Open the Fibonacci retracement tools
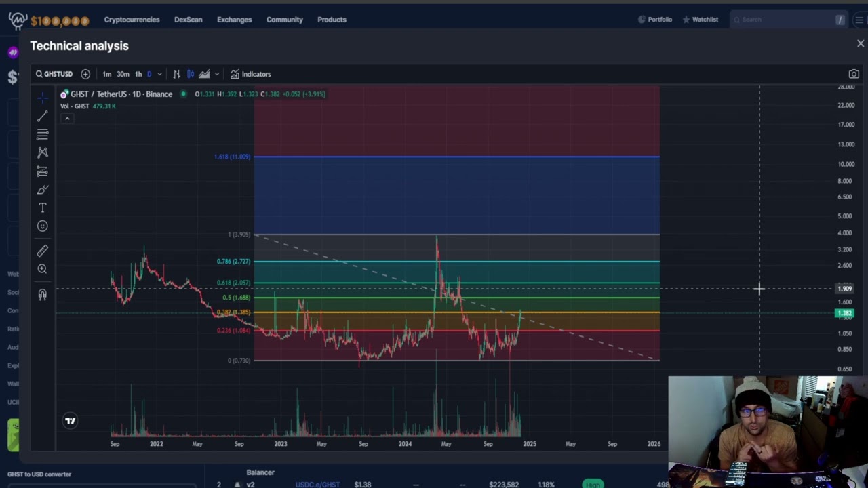The image size is (868, 488). (42, 135)
